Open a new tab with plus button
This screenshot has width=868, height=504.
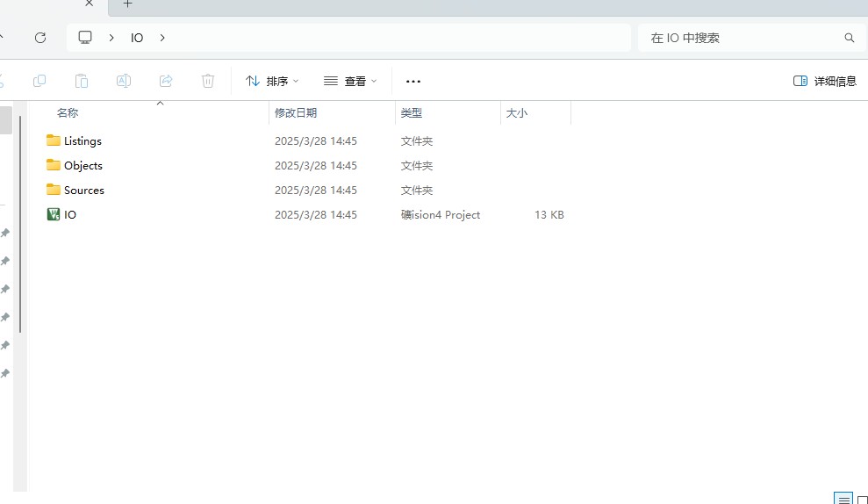click(127, 4)
